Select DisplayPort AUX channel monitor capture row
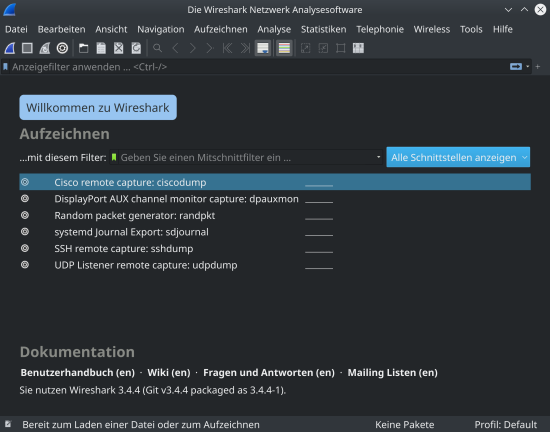This screenshot has height=432, width=550. coord(275,199)
